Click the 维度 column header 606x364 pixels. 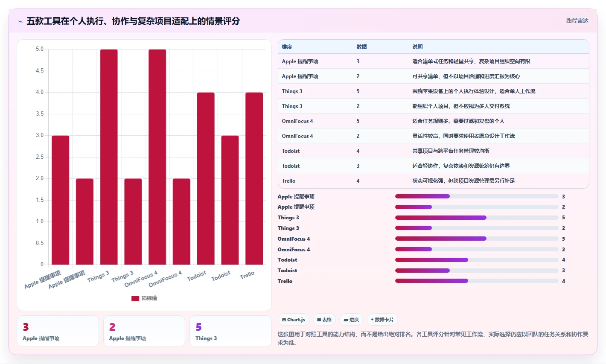287,47
